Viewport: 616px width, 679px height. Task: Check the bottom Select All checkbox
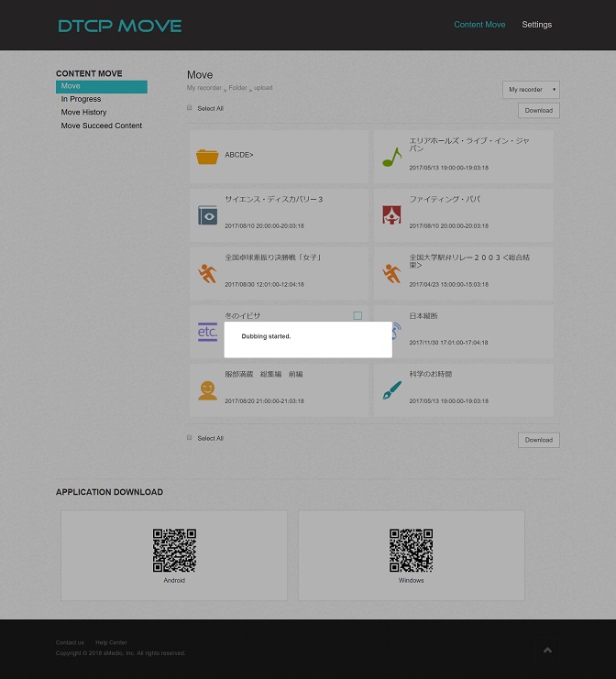tap(190, 438)
